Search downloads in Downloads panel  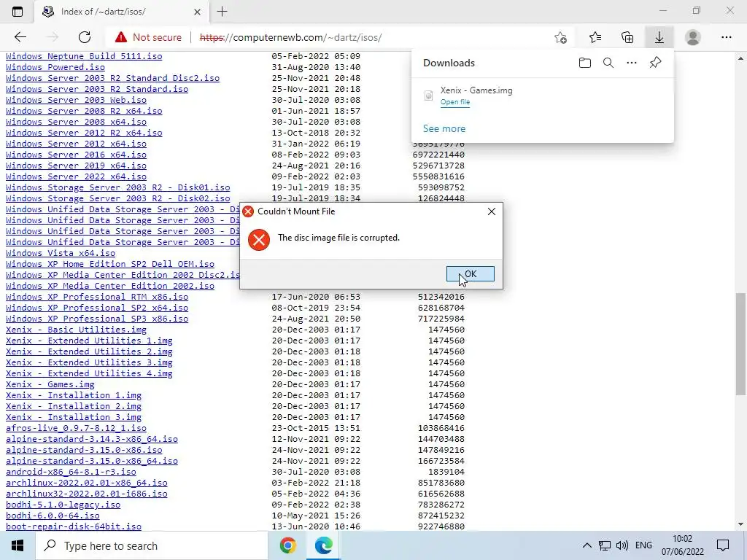(608, 63)
